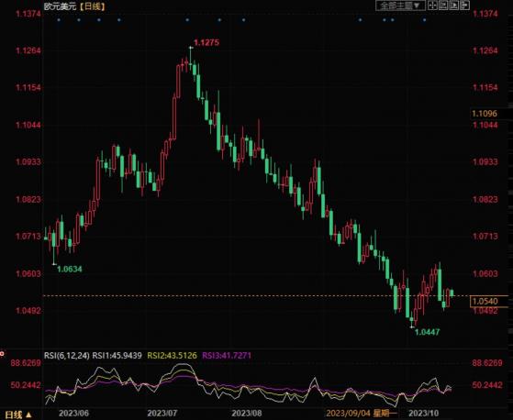
Task: Click the crosshair cursor icon
Action: pyautogui.click(x=432, y=6)
